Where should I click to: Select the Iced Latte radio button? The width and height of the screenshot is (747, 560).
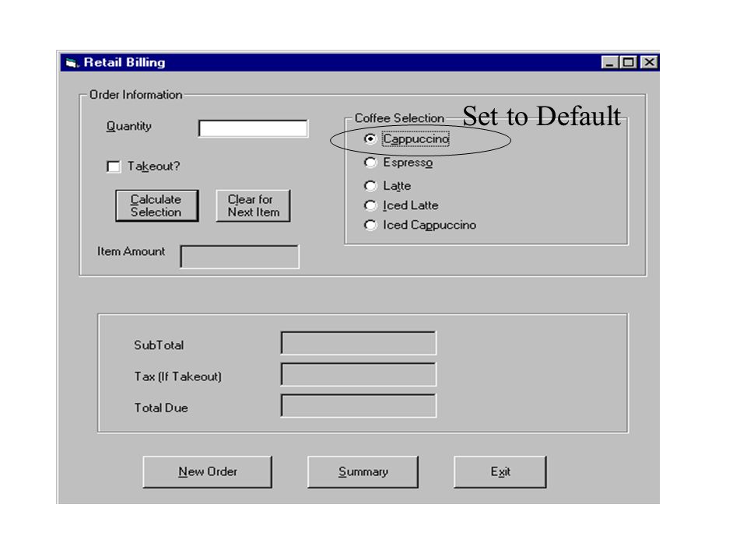[370, 205]
